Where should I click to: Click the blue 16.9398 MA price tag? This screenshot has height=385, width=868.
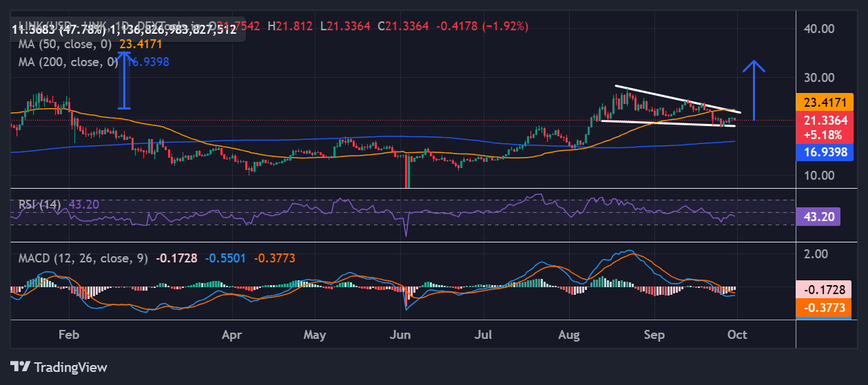[824, 152]
